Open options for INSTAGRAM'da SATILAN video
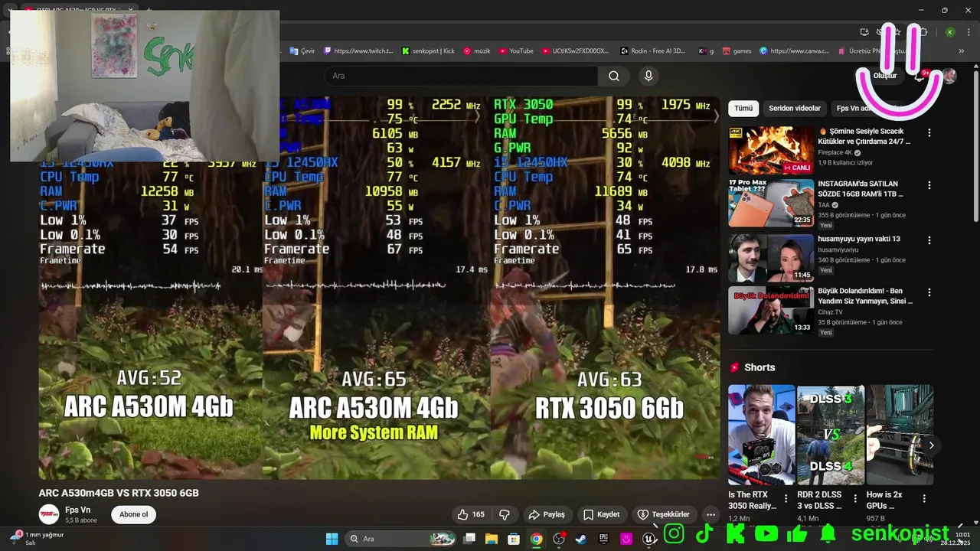 click(929, 186)
